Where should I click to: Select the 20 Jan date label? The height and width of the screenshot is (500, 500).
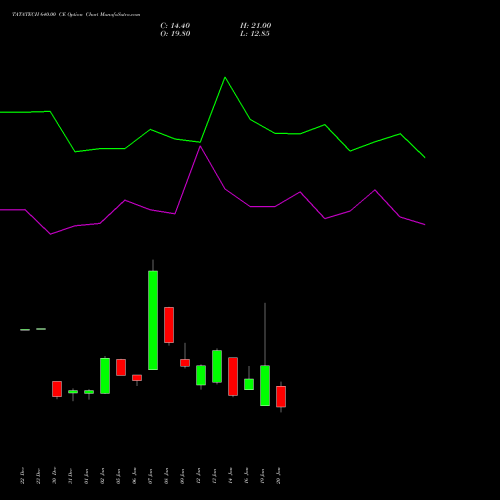click(x=278, y=476)
